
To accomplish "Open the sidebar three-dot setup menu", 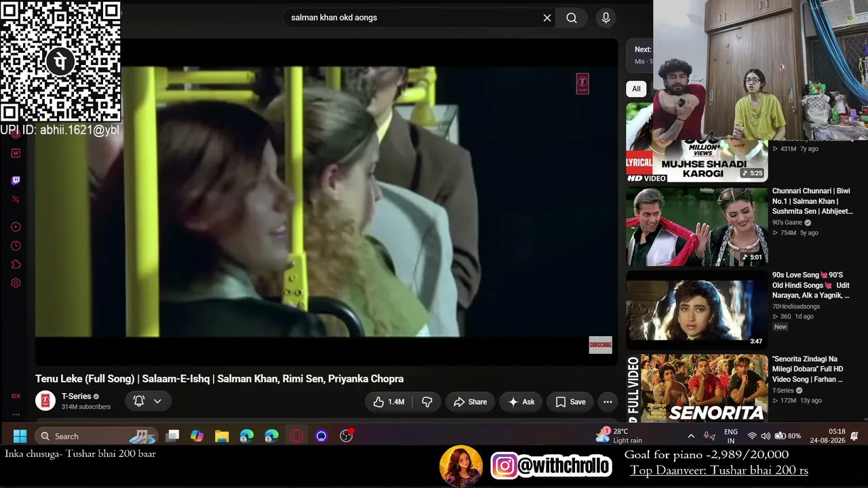I will 16,414.
